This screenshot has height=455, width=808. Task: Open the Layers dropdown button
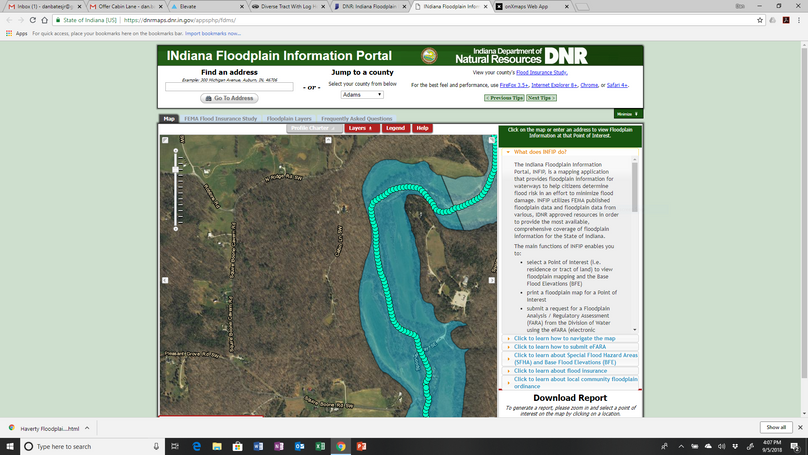[x=361, y=128]
